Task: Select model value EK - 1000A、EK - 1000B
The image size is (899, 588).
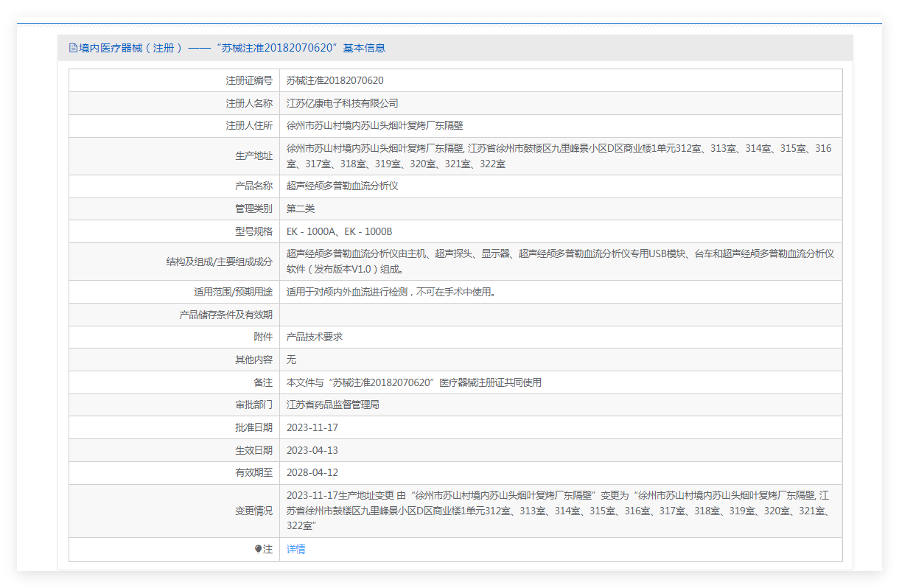Action: click(x=339, y=231)
